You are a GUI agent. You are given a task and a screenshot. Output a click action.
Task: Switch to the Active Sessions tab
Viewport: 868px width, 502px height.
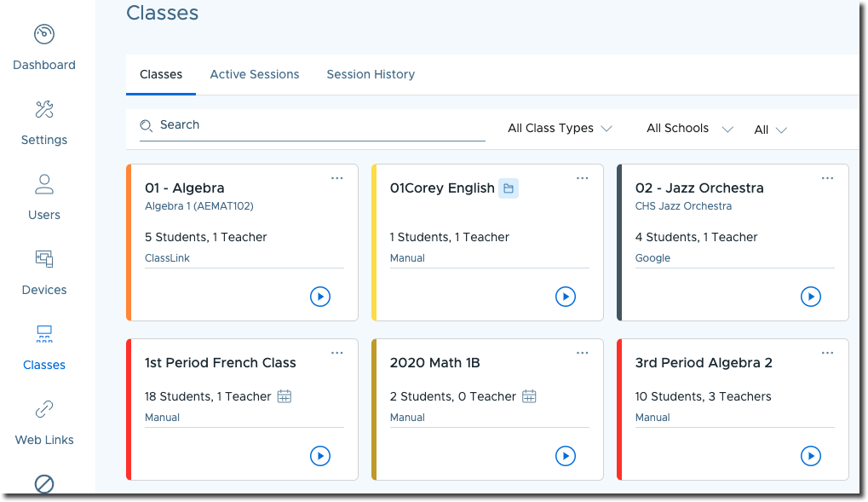255,74
